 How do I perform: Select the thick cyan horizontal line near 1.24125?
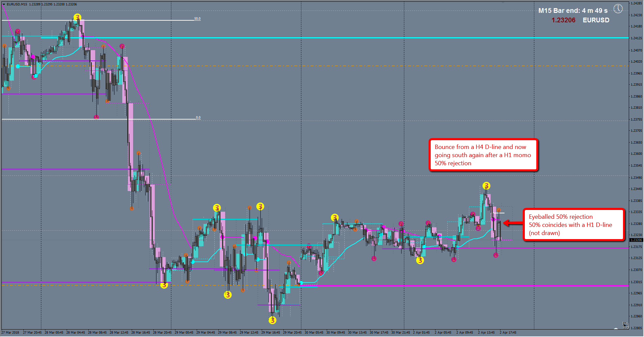tap(335, 38)
